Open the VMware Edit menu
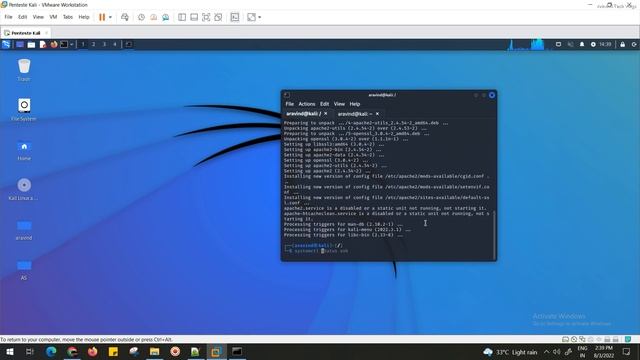 click(x=22, y=17)
